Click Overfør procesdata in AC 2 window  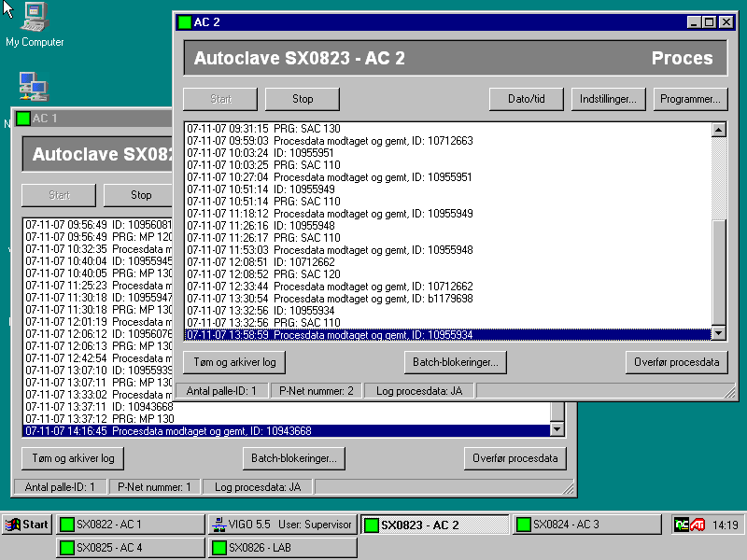(x=676, y=362)
